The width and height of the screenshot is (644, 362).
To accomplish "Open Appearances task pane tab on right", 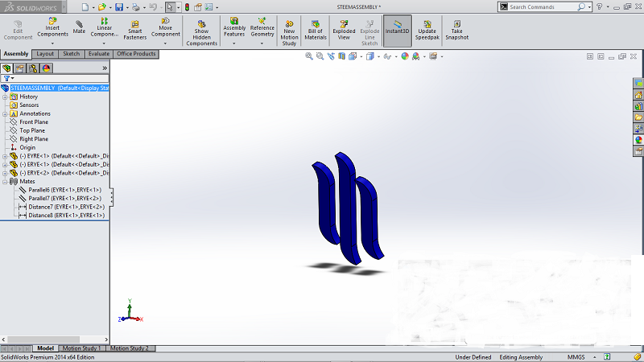I will pos(638,140).
